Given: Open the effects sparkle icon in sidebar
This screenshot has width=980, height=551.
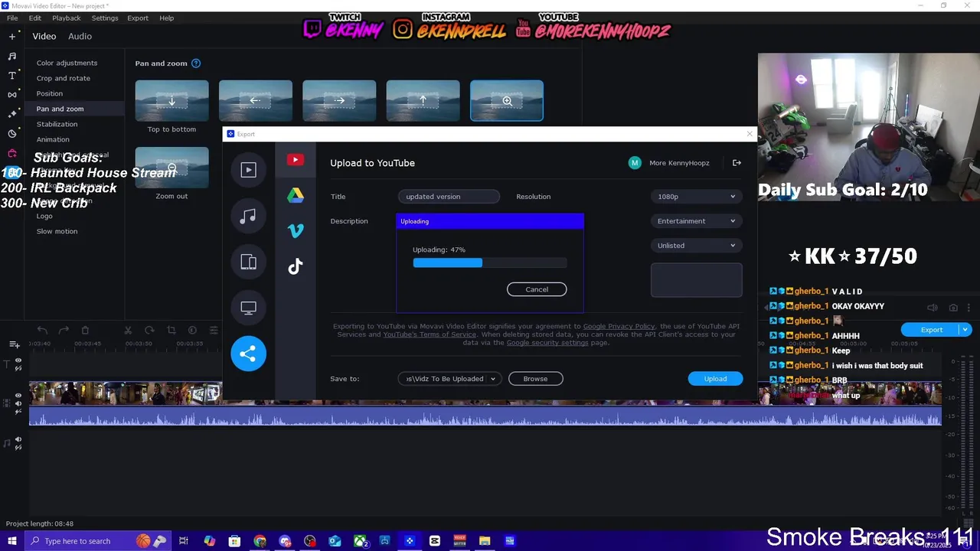Looking at the screenshot, I should (x=12, y=114).
